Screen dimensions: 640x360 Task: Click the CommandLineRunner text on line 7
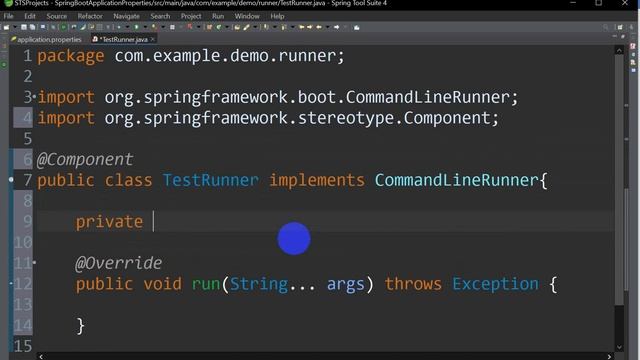click(x=457, y=180)
